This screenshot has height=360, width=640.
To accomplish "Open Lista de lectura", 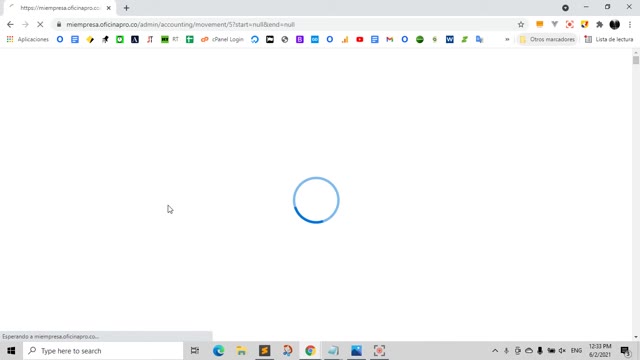I will 609,40.
